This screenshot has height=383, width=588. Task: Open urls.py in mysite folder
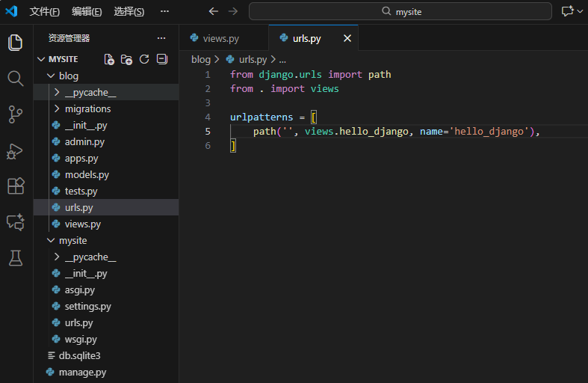click(106, 323)
